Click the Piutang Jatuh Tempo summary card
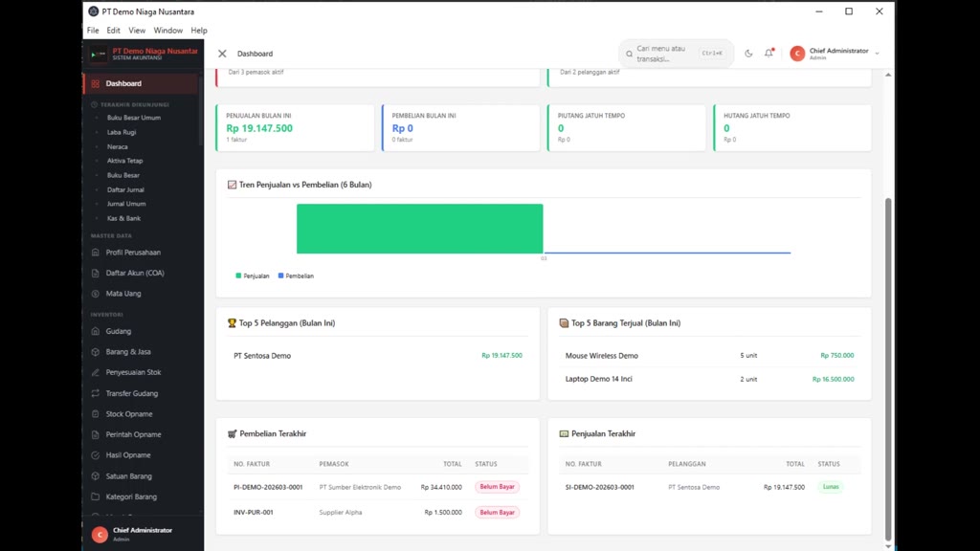The height and width of the screenshot is (551, 980). (626, 127)
